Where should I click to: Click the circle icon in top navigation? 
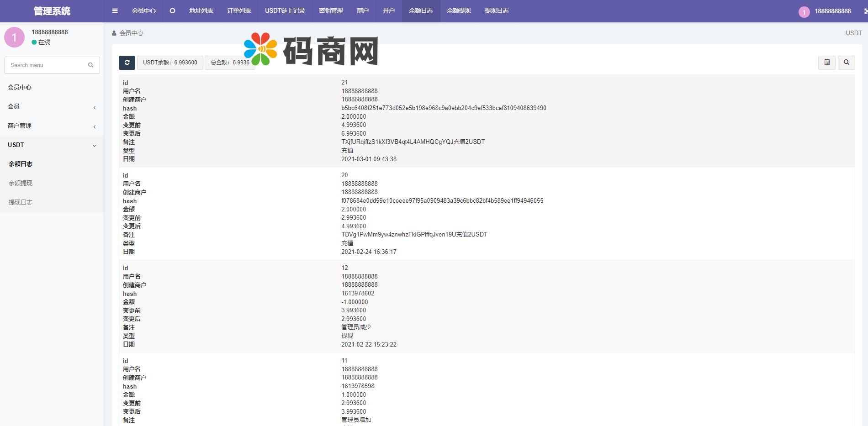pos(172,11)
